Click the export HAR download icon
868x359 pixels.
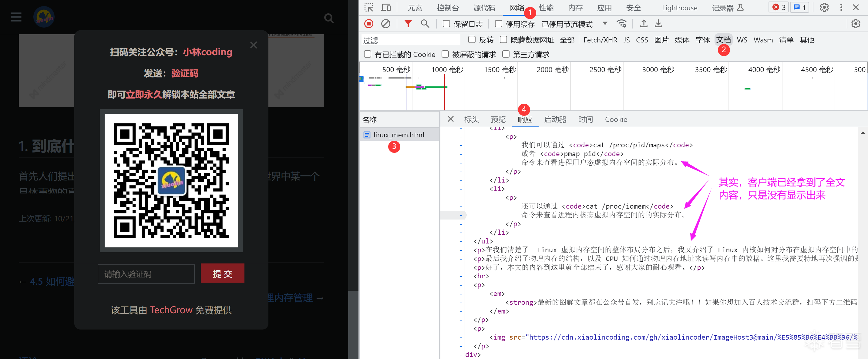(x=658, y=24)
